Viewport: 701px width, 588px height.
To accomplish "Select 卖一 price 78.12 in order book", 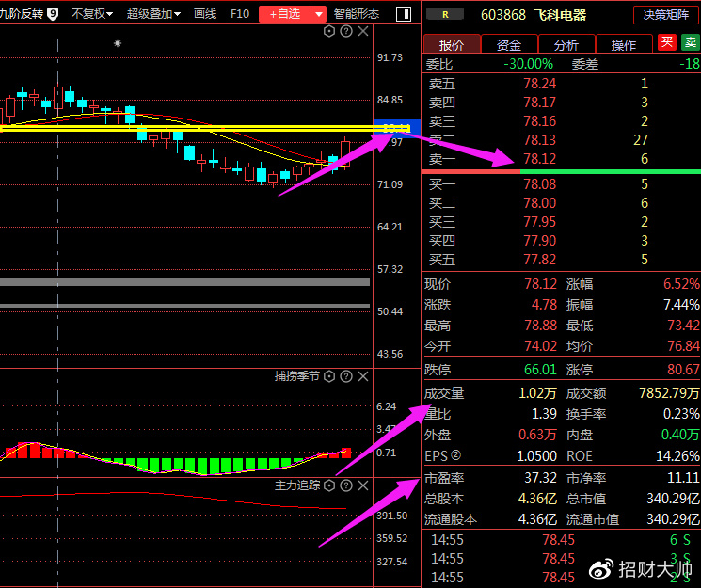I will click(539, 159).
